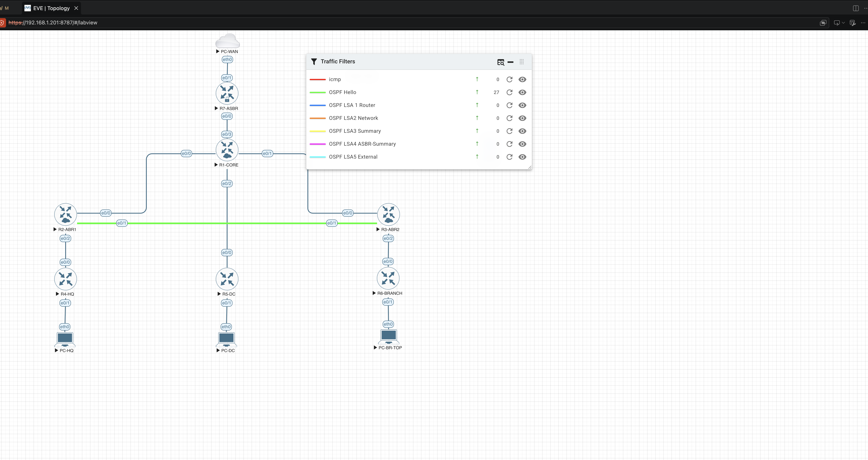
Task: Click the OSPF LSA5 External filter name
Action: 353,157
